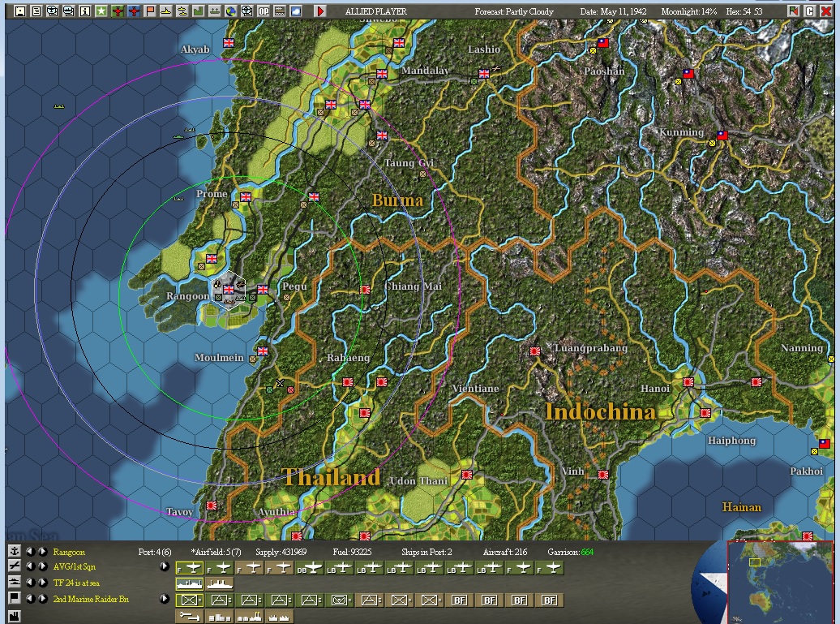
Task: Expand air unit list arrow right of AVG/1st Sqn
Action: [x=165, y=566]
